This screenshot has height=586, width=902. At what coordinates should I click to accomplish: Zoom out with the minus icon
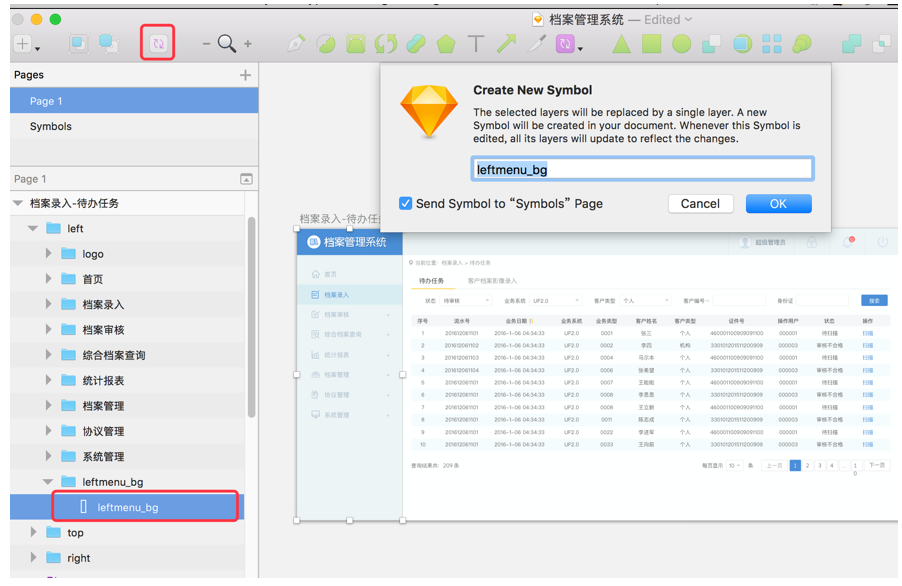[206, 44]
